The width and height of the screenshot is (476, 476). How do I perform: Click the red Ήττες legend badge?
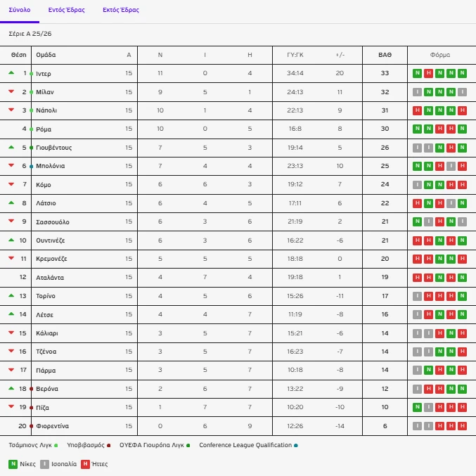tap(85, 464)
